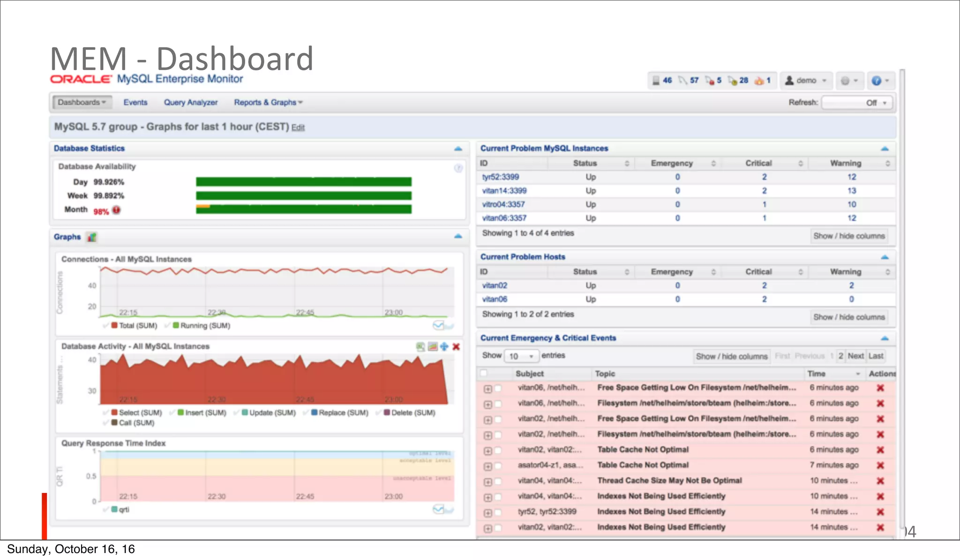Sort events table by Time column
The image size is (960, 560).
834,373
